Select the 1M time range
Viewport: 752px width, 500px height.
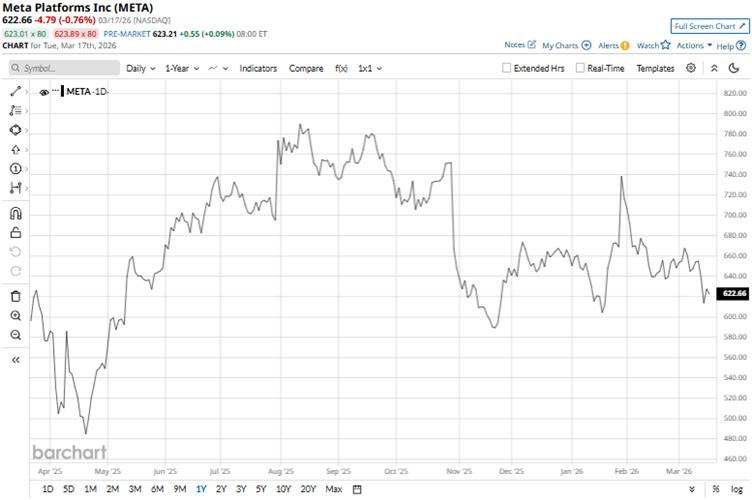pyautogui.click(x=90, y=489)
